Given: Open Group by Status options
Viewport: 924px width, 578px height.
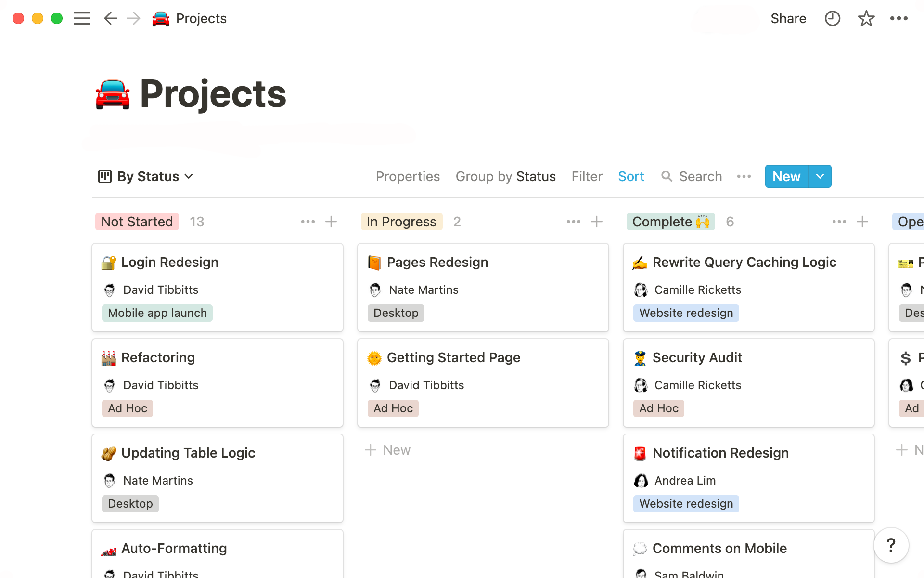Looking at the screenshot, I should [505, 176].
